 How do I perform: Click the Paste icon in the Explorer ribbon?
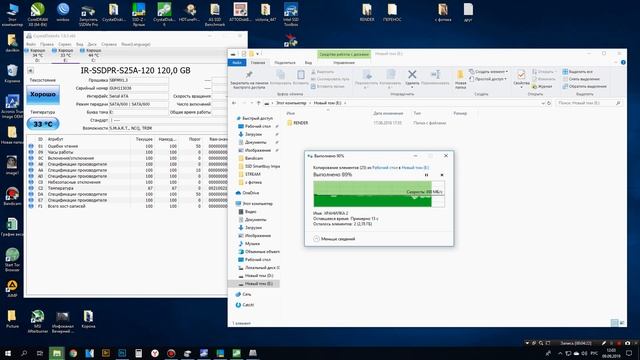pos(301,75)
